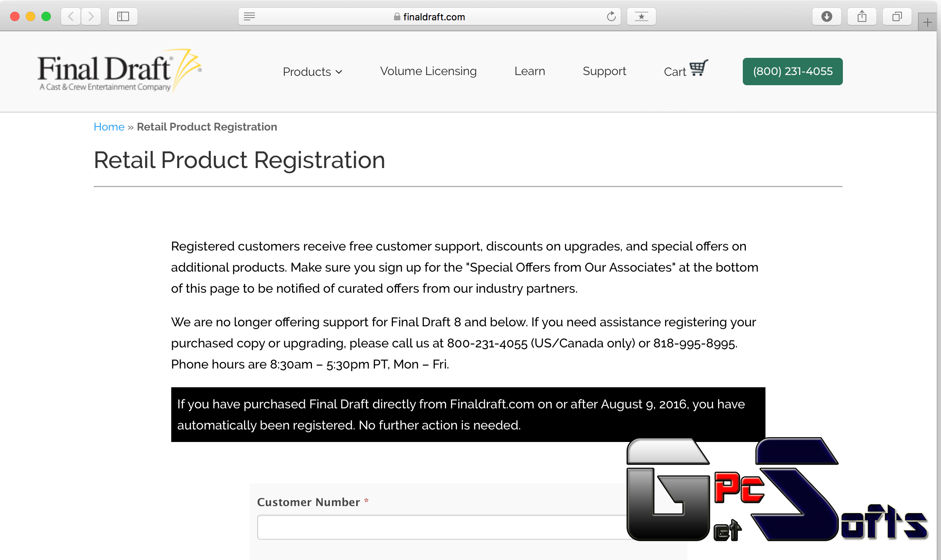Open the Reader view icon in address bar
This screenshot has height=560, width=941.
coord(249,16)
